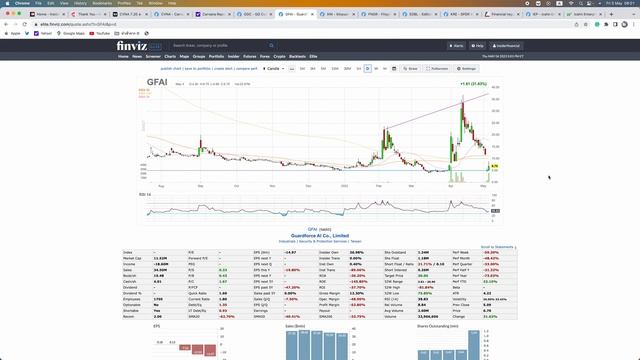Click the GFAI ticker link below chart
The width and height of the screenshot is (640, 360).
tap(312, 229)
